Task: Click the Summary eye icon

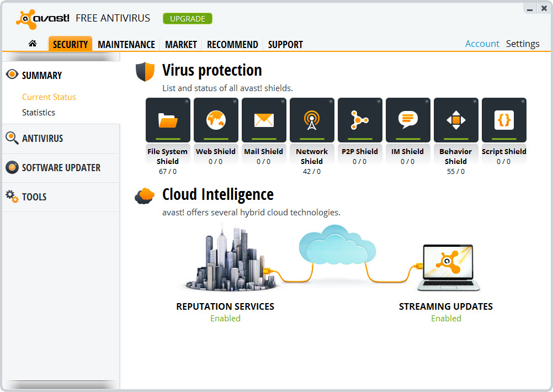Action: point(12,74)
